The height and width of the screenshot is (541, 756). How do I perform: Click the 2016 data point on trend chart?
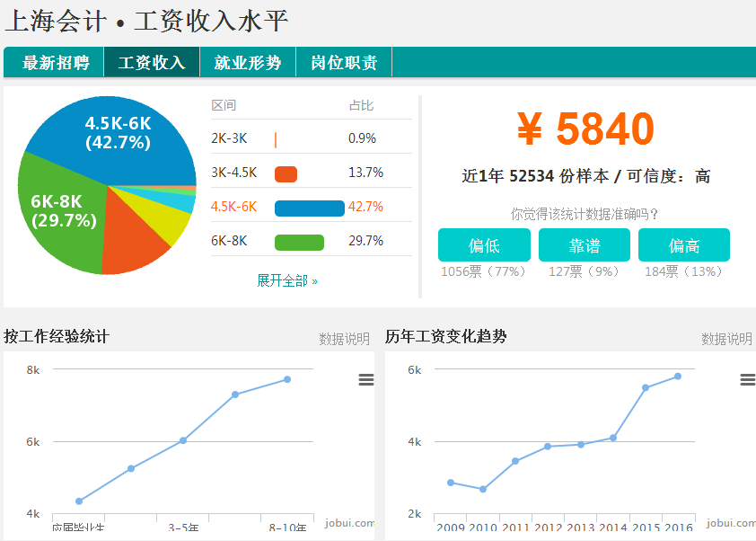[x=678, y=376]
